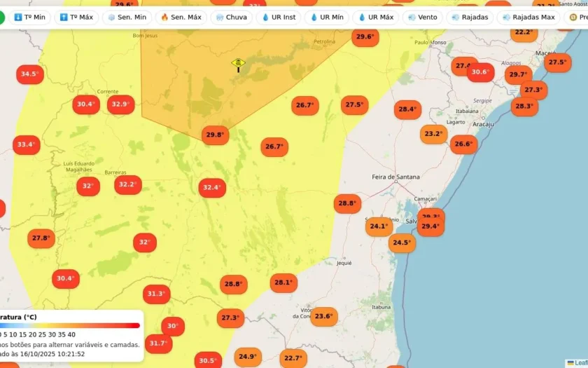The width and height of the screenshot is (588, 368).
Task: Switch to UR Mín humidity layer
Action: [327, 18]
